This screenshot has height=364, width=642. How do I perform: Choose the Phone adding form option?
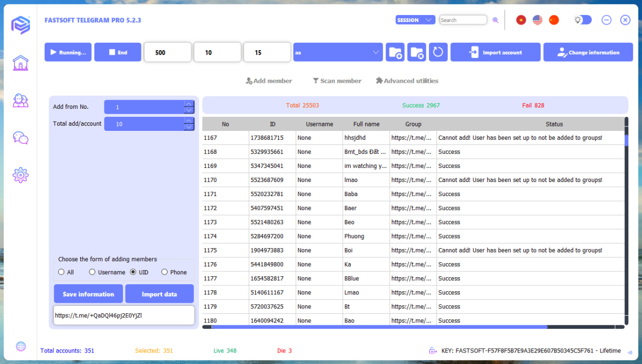coord(165,272)
